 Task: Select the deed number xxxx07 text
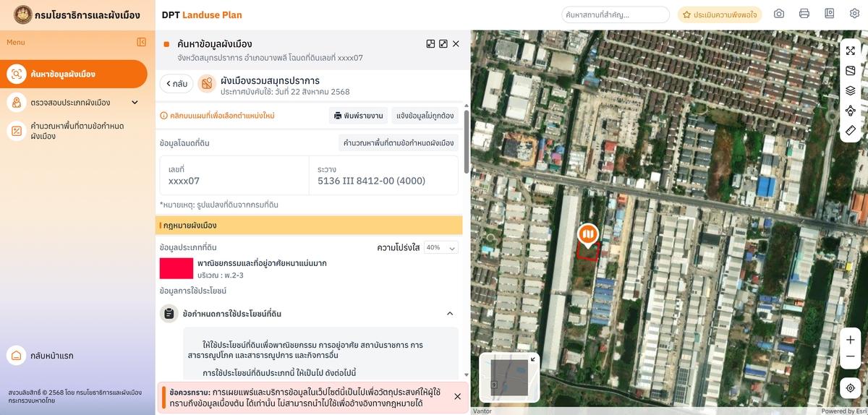click(x=184, y=181)
